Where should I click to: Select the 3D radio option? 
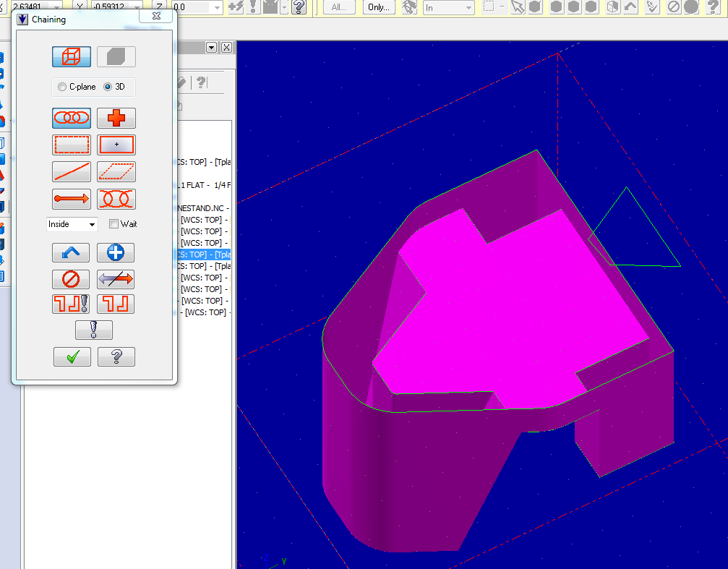coord(108,87)
